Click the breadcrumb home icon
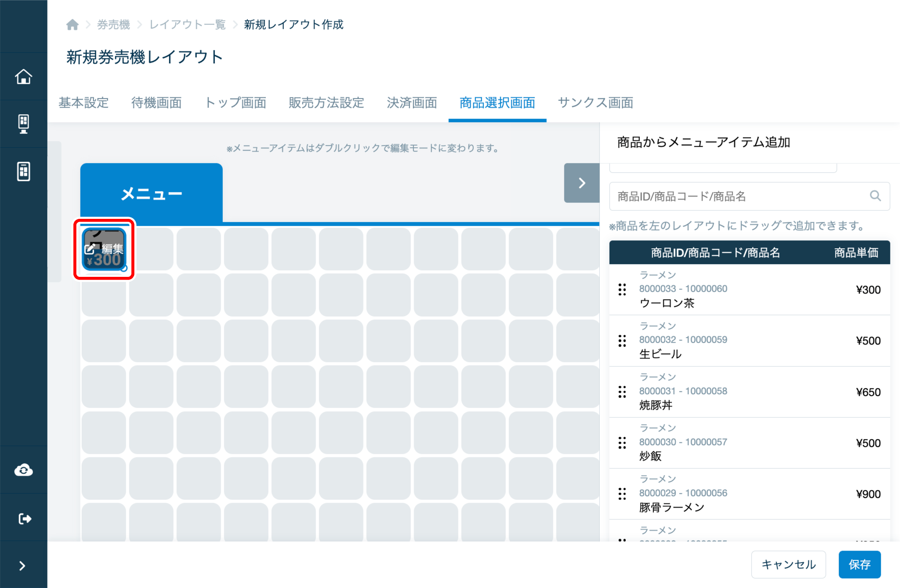Viewport: 900px width, 588px height. point(73,25)
